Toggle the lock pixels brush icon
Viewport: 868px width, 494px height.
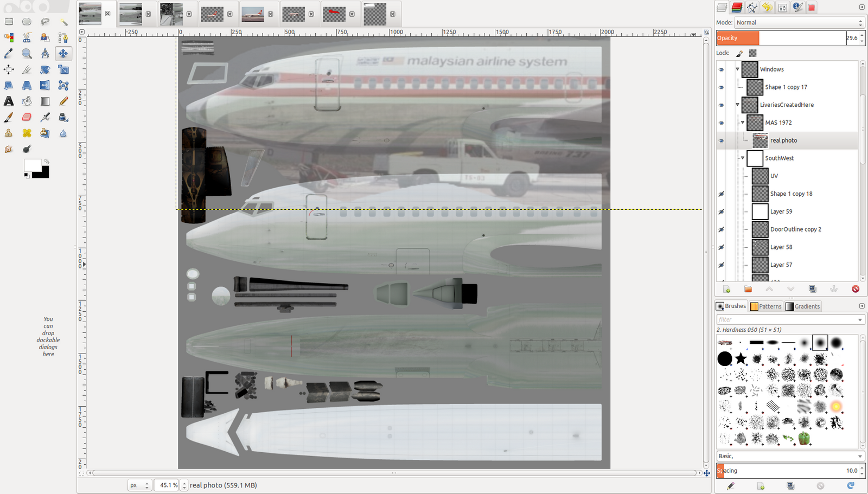click(739, 53)
